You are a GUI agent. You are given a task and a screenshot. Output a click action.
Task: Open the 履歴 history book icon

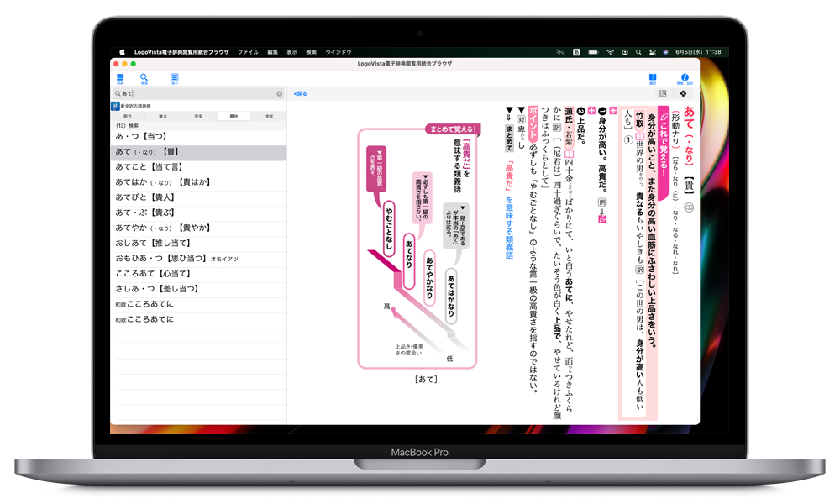(652, 77)
